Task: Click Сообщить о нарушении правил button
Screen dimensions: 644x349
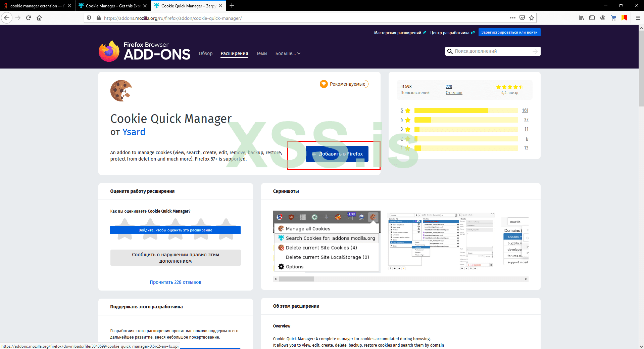Action: pyautogui.click(x=176, y=258)
